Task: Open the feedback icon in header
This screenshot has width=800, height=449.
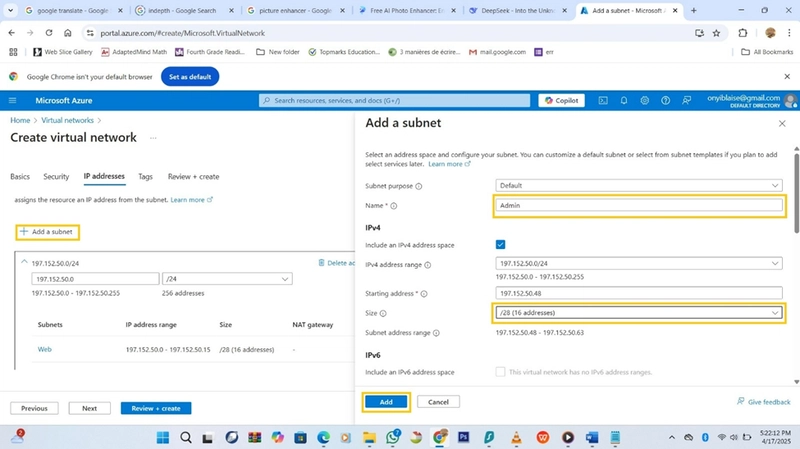Action: [686, 101]
